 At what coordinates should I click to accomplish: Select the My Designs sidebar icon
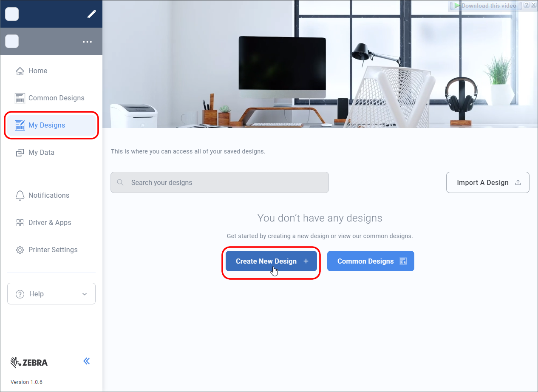click(20, 125)
